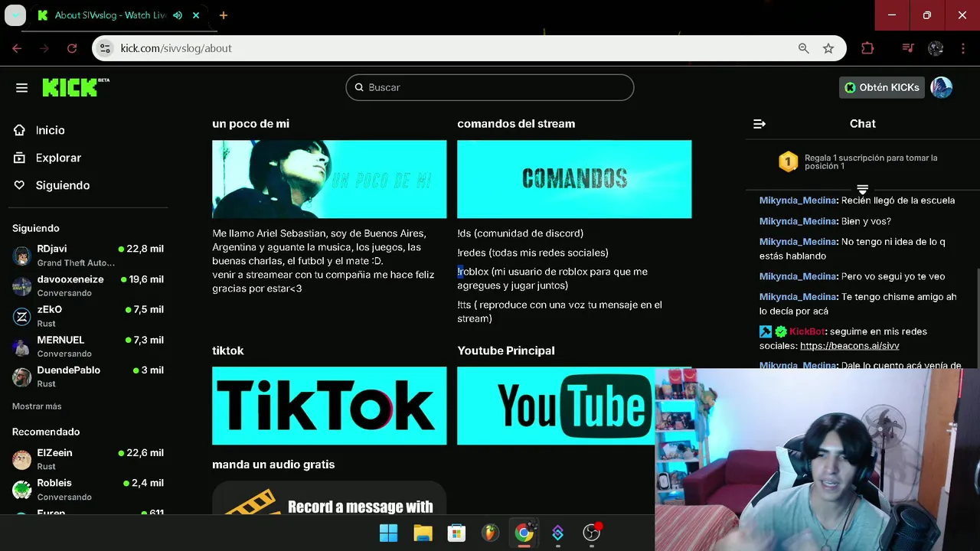980x551 pixels.
Task: Open the Windows Start menu
Action: coord(389,533)
